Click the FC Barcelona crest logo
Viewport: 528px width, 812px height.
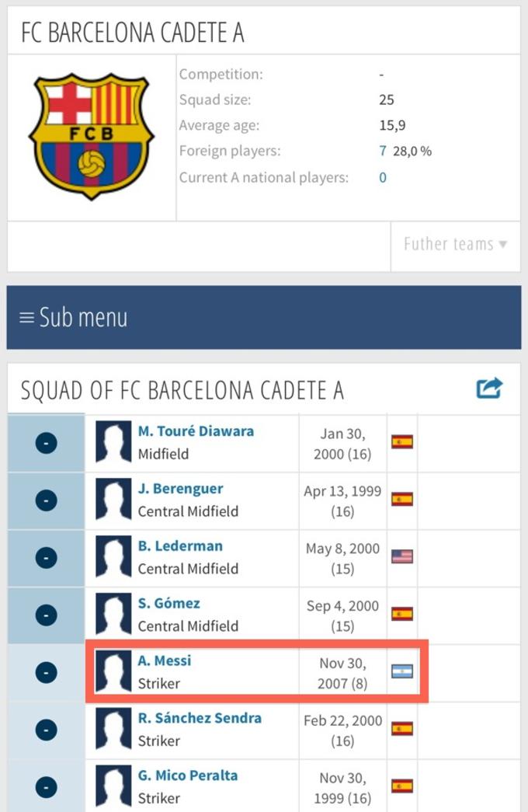coord(91,137)
